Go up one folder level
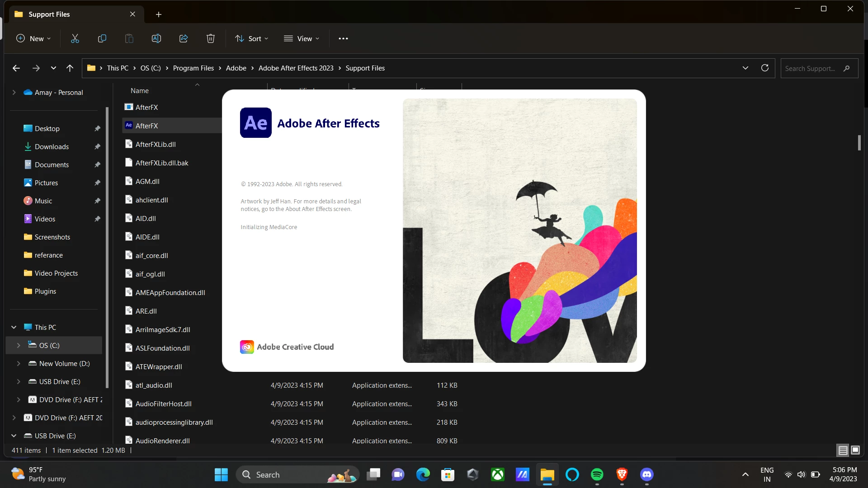 [x=70, y=68]
